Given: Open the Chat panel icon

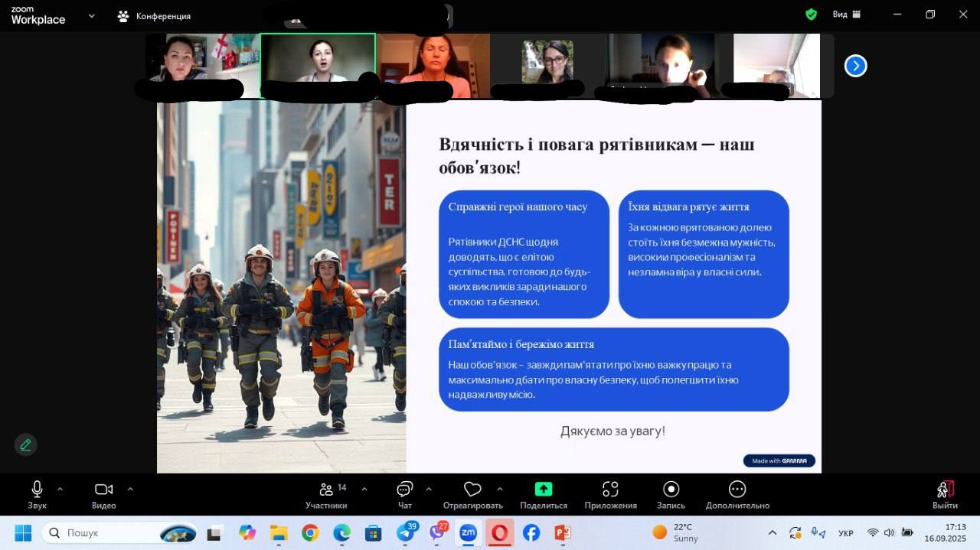Looking at the screenshot, I should click(405, 490).
